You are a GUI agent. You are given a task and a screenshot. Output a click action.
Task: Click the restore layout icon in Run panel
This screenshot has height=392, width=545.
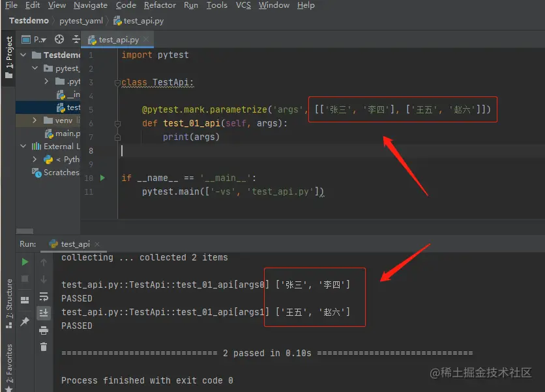tap(25, 300)
